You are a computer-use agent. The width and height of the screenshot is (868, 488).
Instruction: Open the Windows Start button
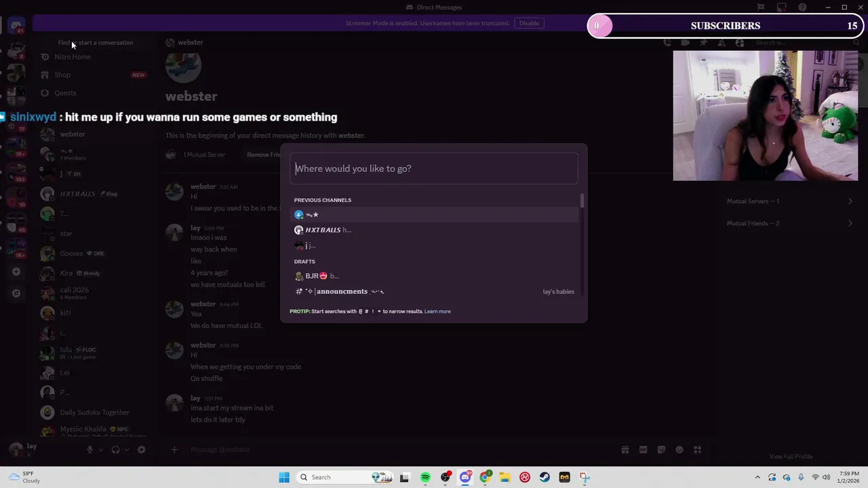click(x=284, y=477)
